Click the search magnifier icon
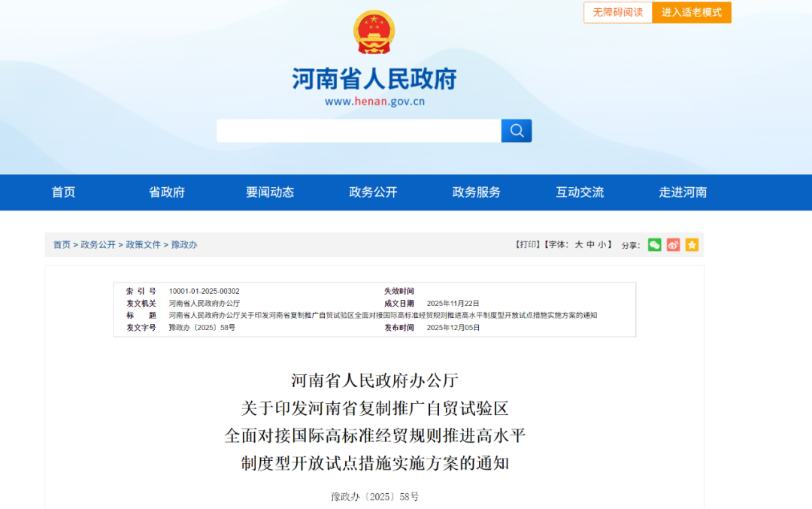Viewport: 812px width, 509px height. 516,130
